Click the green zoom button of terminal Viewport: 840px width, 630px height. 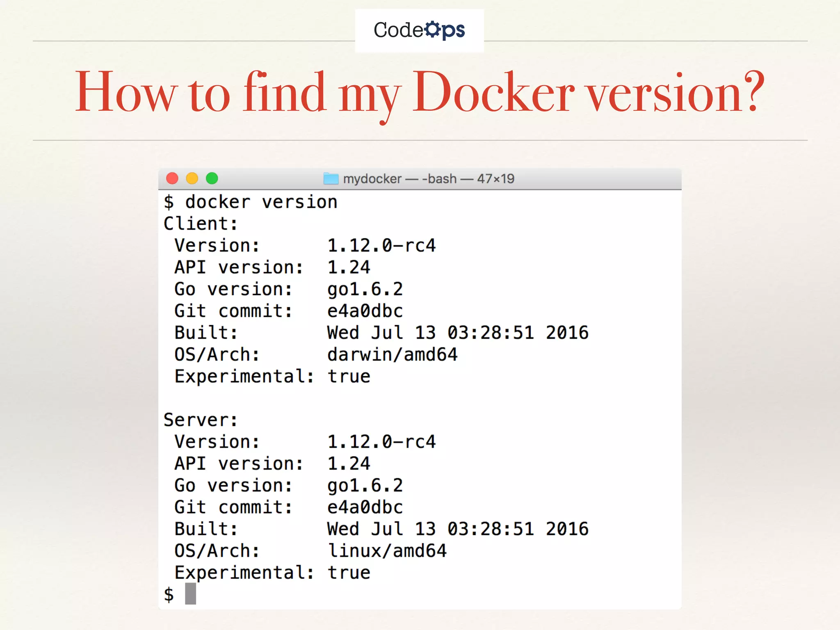click(x=212, y=178)
